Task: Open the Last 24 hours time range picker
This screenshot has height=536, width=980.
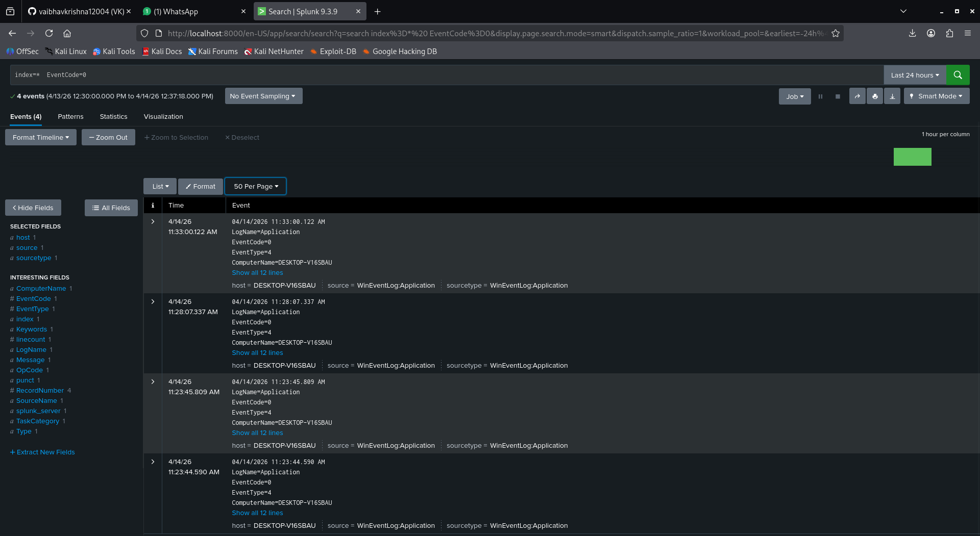Action: [914, 75]
